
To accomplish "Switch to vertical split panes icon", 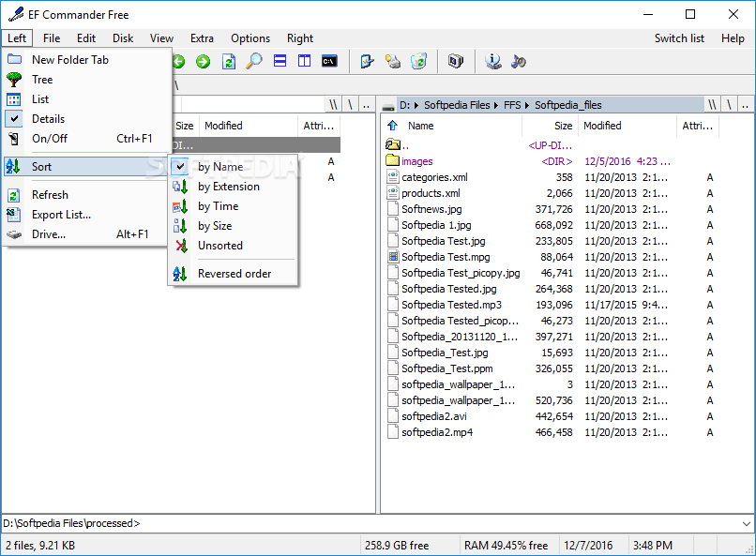I will click(x=304, y=61).
